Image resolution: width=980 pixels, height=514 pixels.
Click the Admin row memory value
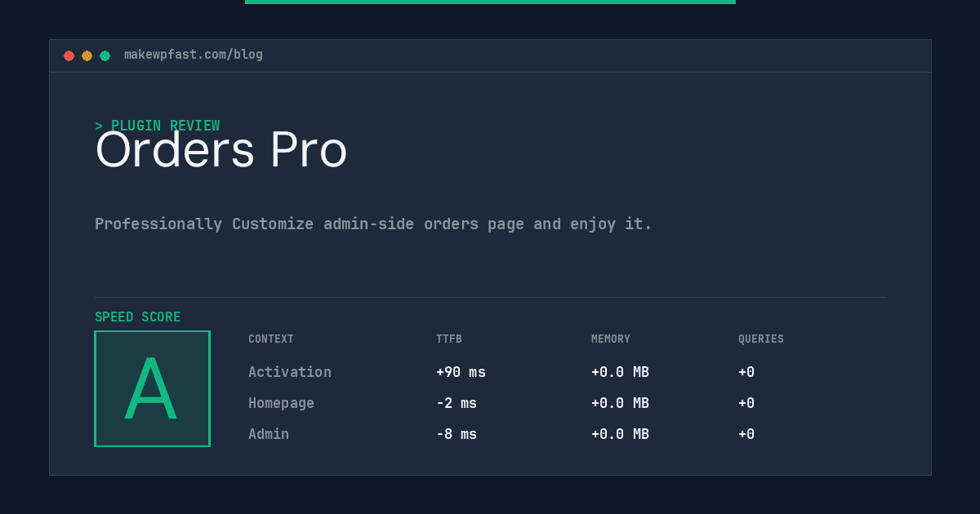point(620,434)
